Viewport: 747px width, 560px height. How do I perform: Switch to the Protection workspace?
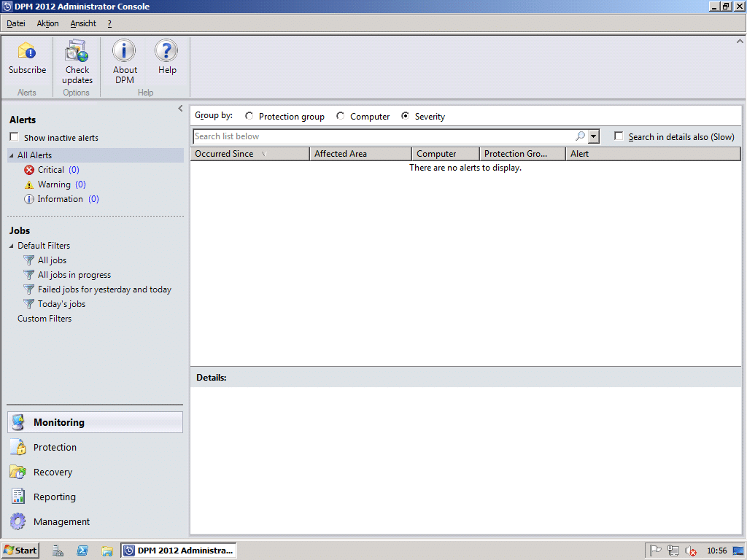pos(95,447)
